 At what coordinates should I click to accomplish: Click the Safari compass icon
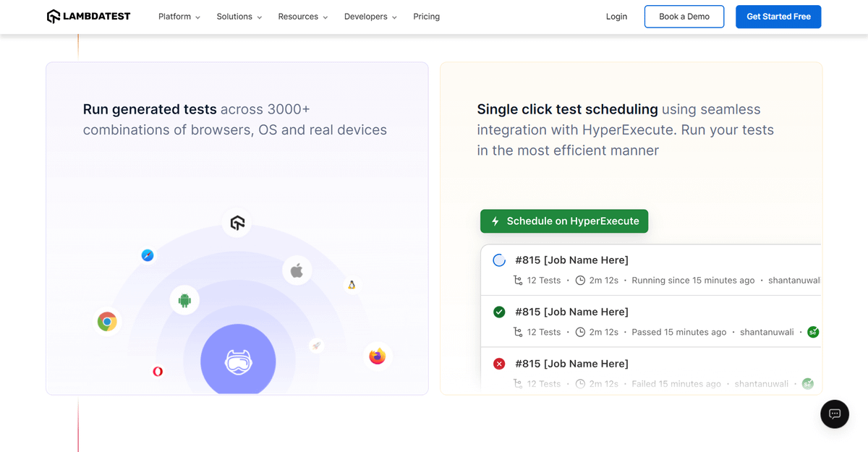[148, 255]
